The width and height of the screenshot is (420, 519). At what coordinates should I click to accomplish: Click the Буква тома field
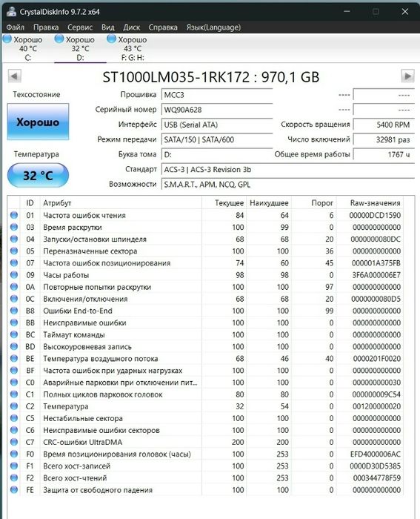coord(217,154)
